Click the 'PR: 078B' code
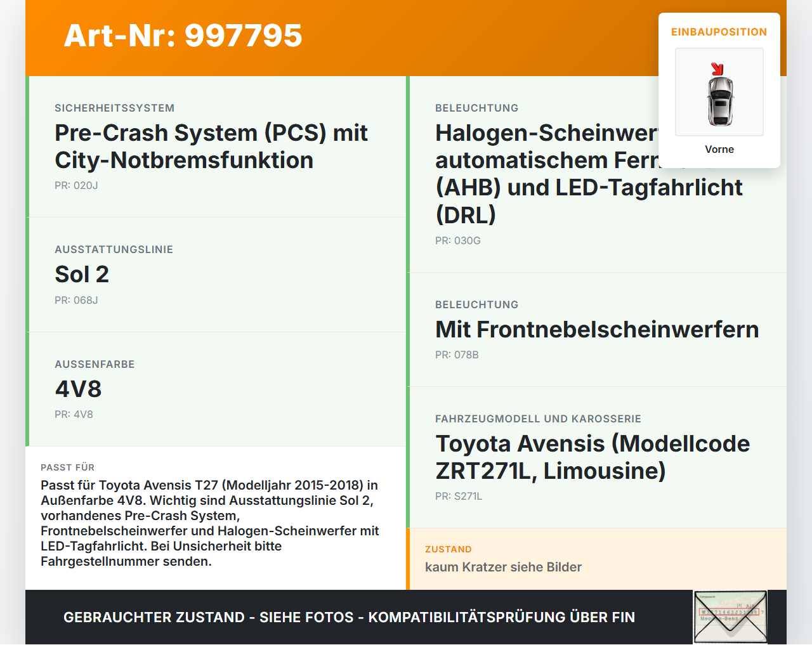Image resolution: width=812 pixels, height=645 pixels. point(457,355)
